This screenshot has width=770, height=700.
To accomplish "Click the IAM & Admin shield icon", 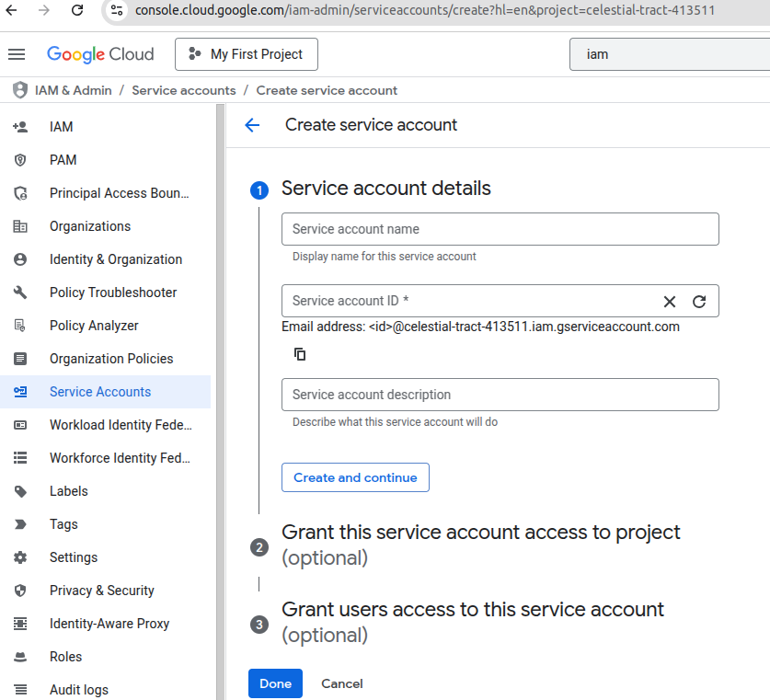I will coord(20,90).
